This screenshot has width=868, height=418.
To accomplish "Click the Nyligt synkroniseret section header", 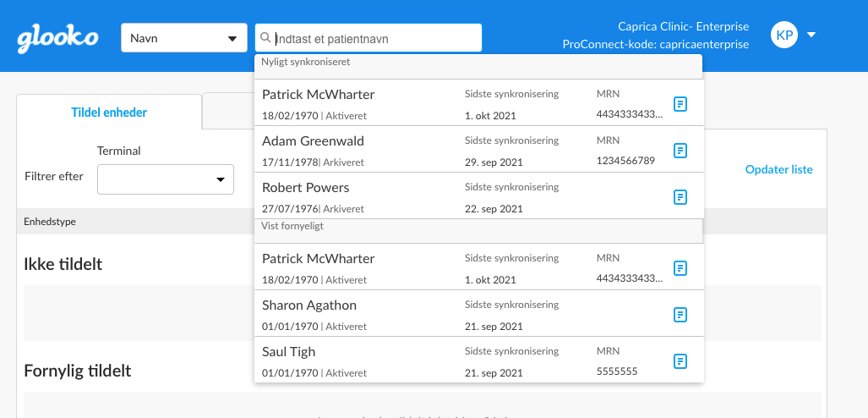I will [x=478, y=67].
